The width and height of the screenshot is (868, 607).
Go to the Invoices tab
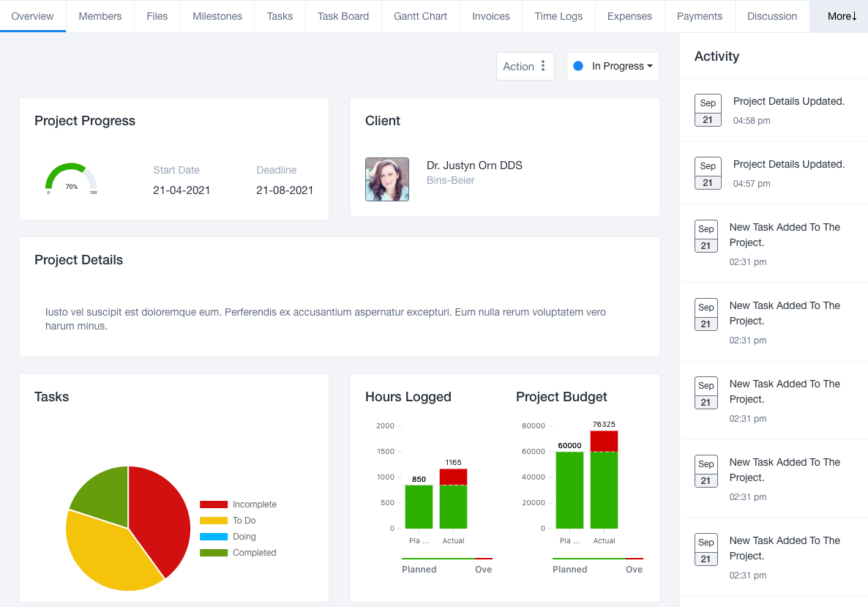490,16
